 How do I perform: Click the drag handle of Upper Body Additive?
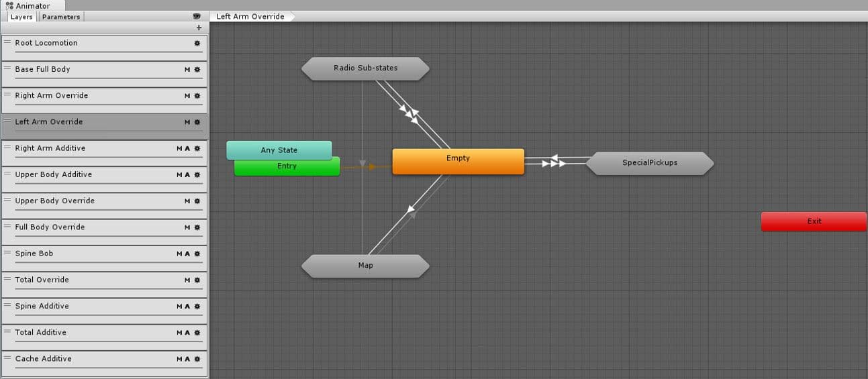(7, 174)
